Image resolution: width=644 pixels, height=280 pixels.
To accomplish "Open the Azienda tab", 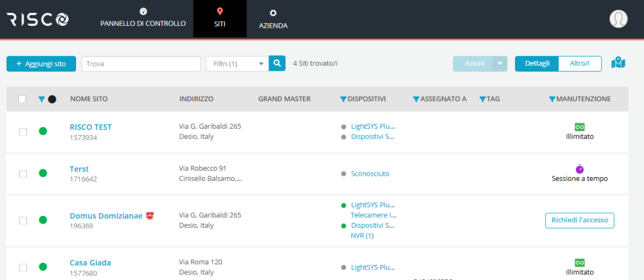I will click(273, 19).
